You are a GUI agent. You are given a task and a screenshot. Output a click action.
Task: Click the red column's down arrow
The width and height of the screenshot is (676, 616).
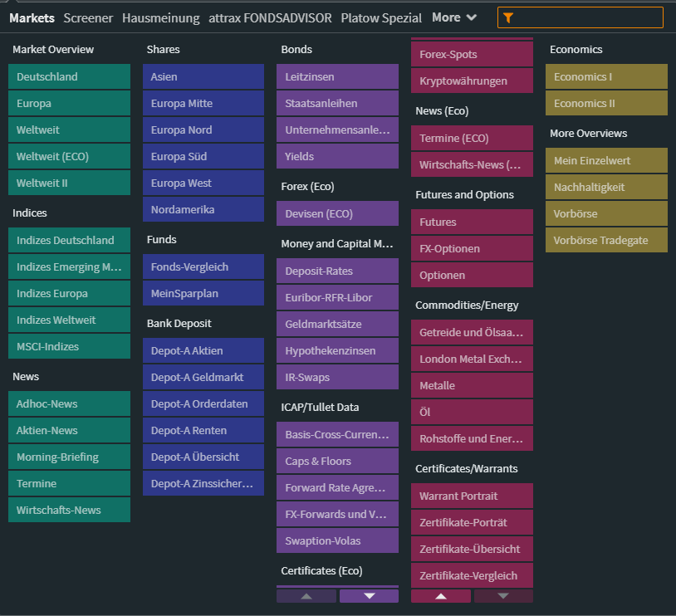click(502, 596)
